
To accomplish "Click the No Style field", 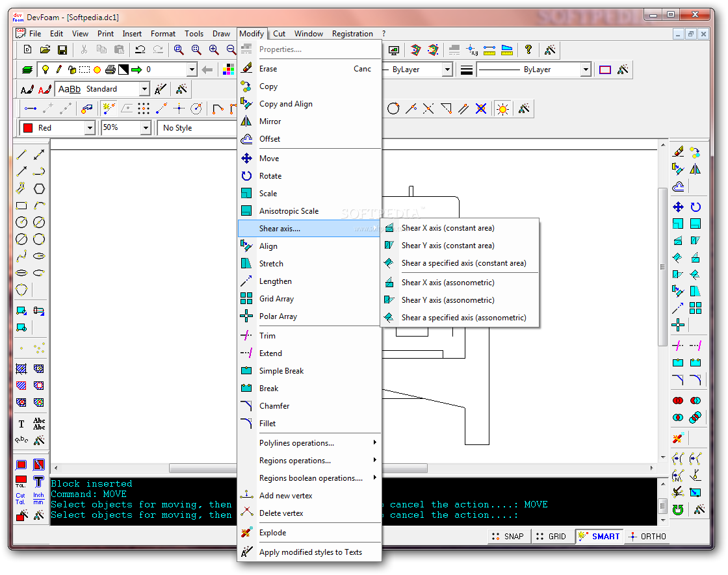I will (x=198, y=127).
